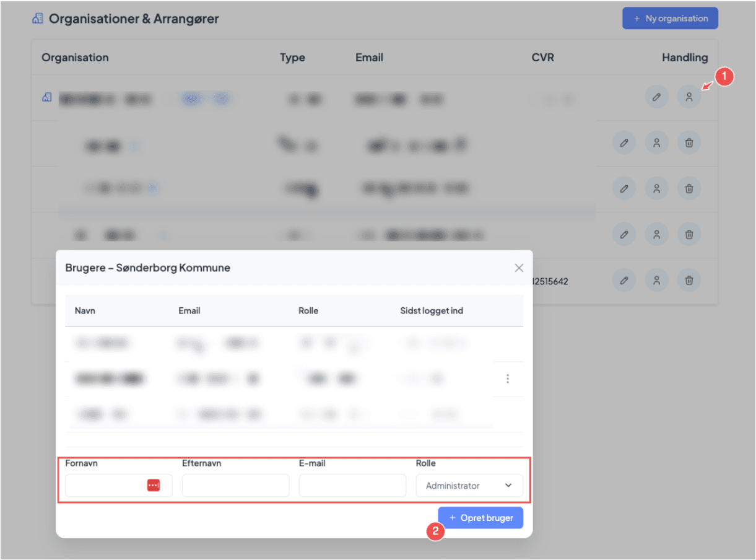Viewport: 756px width, 560px height.
Task: Click inside the Efternavn input field
Action: pos(235,485)
